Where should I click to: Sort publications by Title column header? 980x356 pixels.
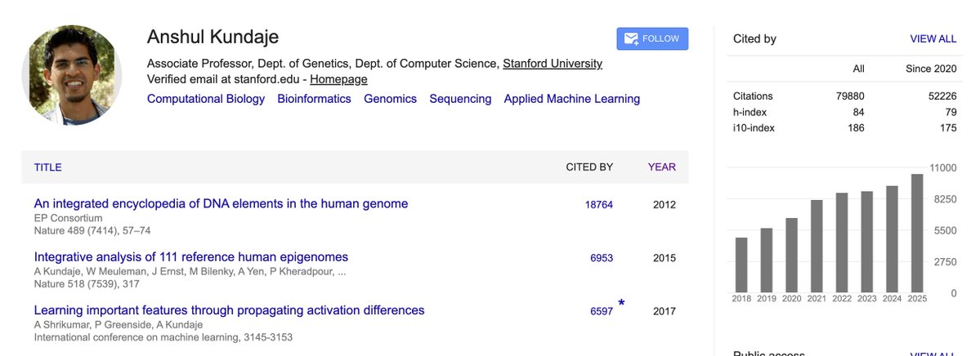[47, 167]
